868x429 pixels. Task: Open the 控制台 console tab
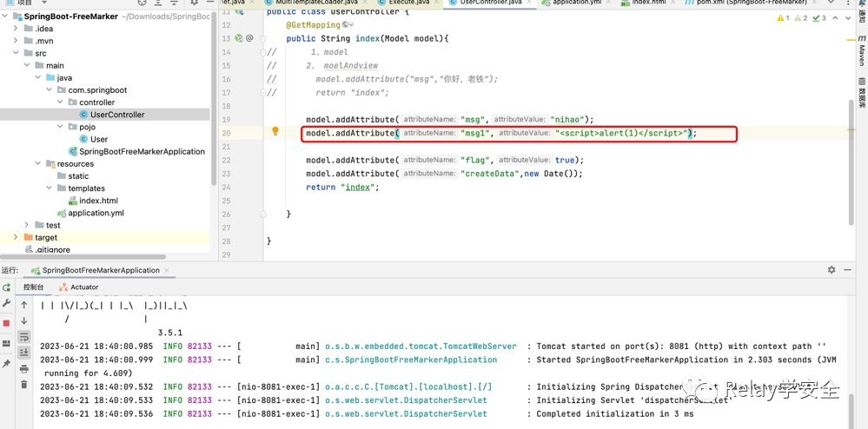33,287
